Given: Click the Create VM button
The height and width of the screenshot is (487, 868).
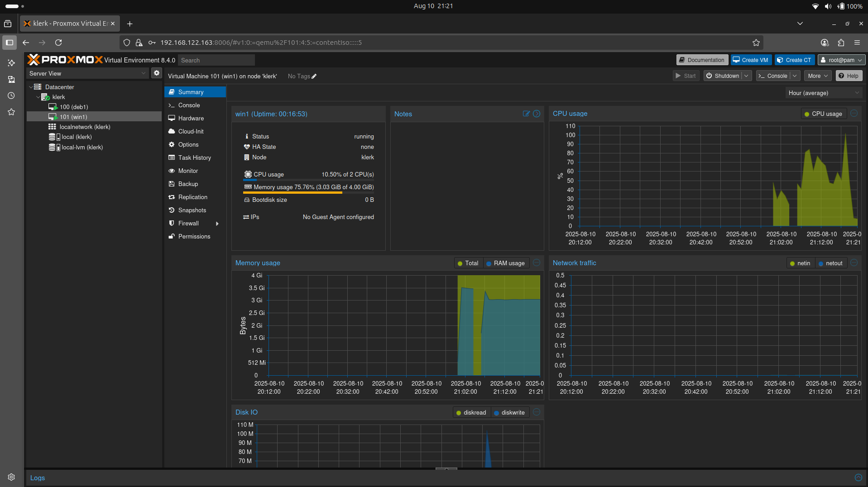Looking at the screenshot, I should pos(750,59).
